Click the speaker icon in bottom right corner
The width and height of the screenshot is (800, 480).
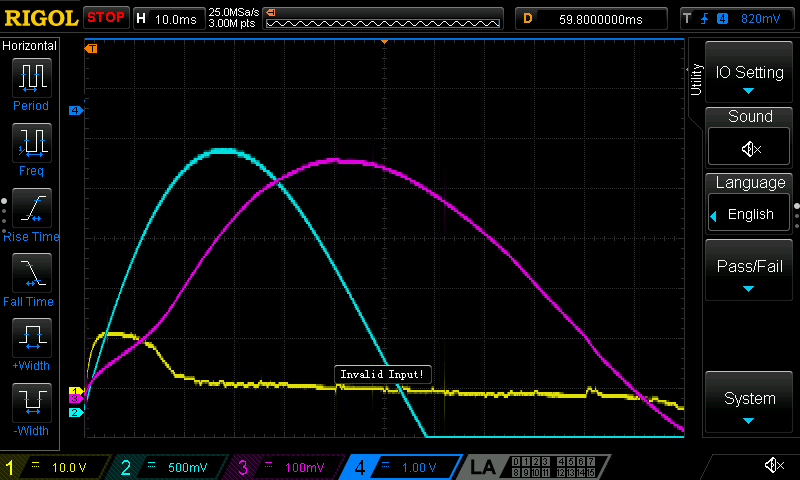pos(773,465)
